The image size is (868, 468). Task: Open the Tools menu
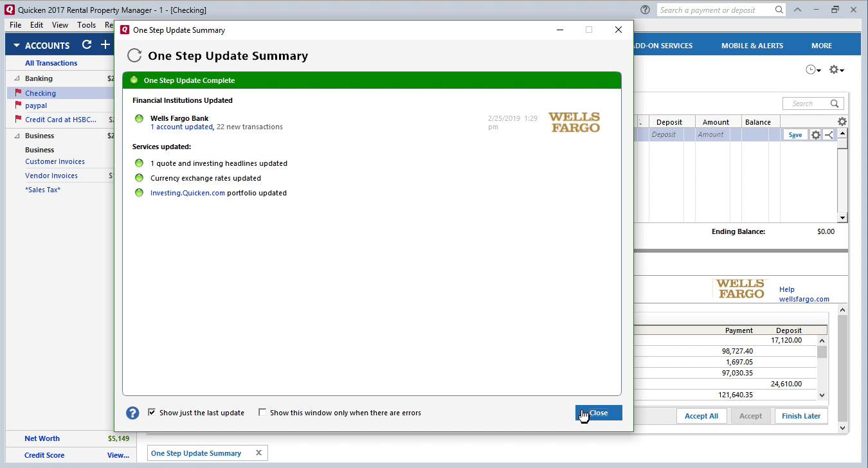pos(86,25)
